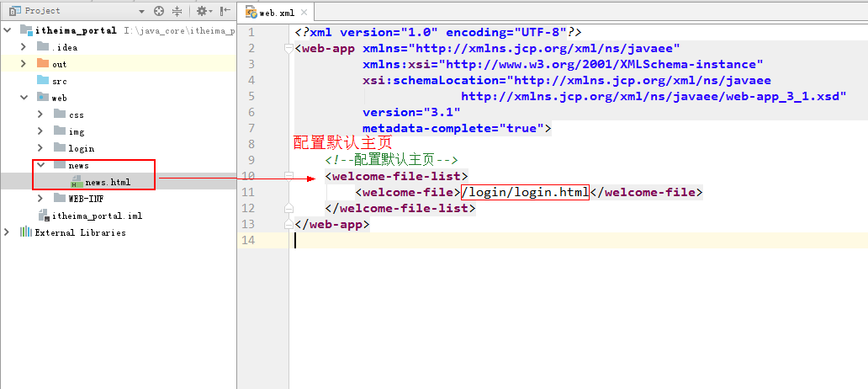Image resolution: width=868 pixels, height=389 pixels.
Task: Switch to the web.xml editor tab
Action: pos(276,13)
